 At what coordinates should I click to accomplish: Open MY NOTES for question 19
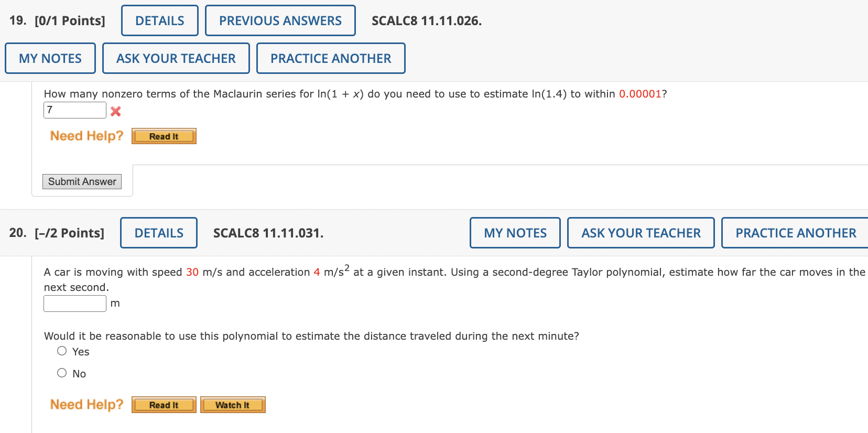[50, 58]
